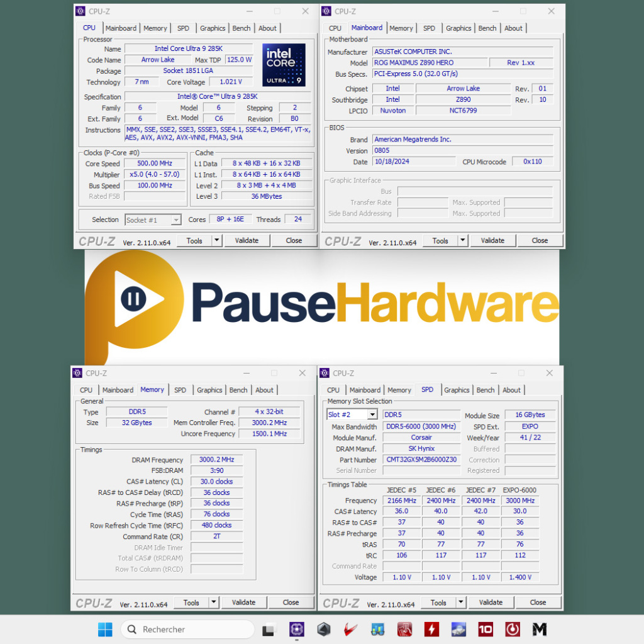
Task: Click Validate in SPD tab window
Action: click(491, 602)
